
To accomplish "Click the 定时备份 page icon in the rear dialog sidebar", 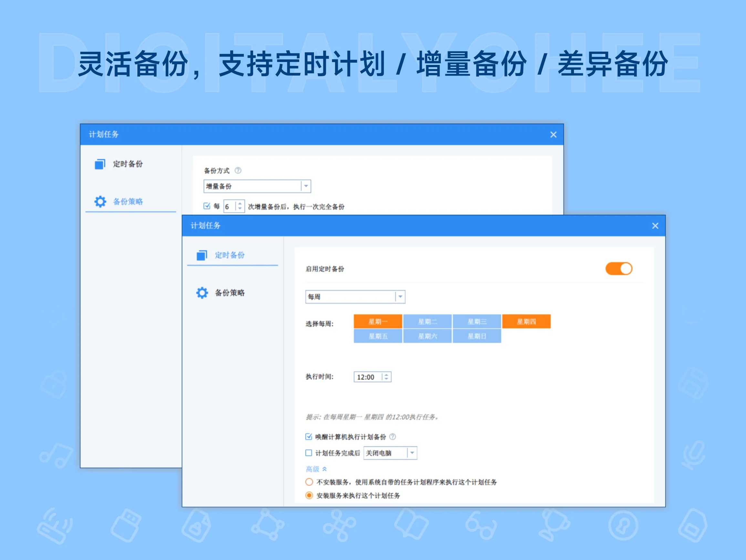I will tap(100, 164).
